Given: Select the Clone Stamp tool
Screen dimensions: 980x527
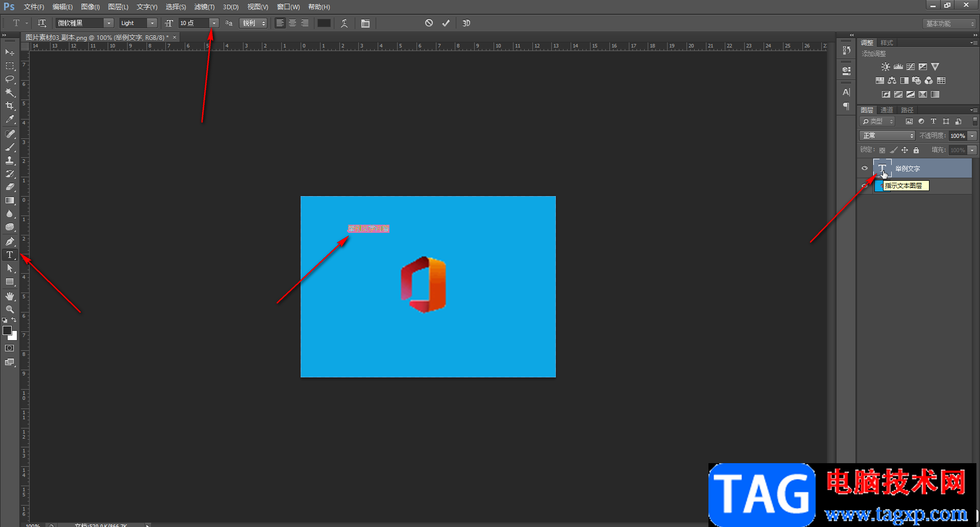Looking at the screenshot, I should click(10, 160).
